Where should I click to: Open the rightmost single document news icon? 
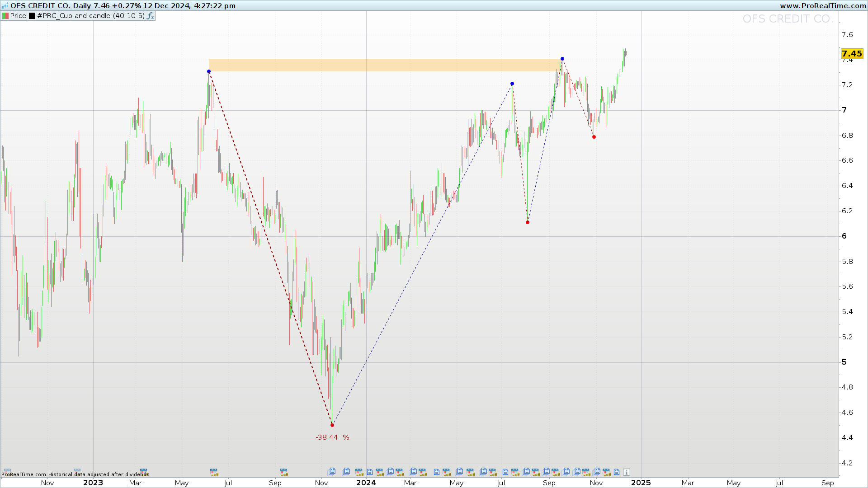click(x=616, y=472)
